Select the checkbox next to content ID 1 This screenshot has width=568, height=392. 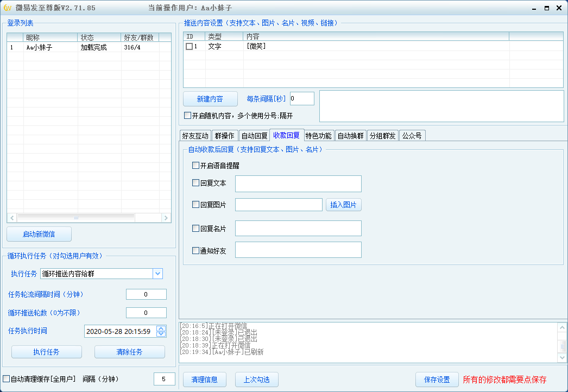tap(188, 46)
